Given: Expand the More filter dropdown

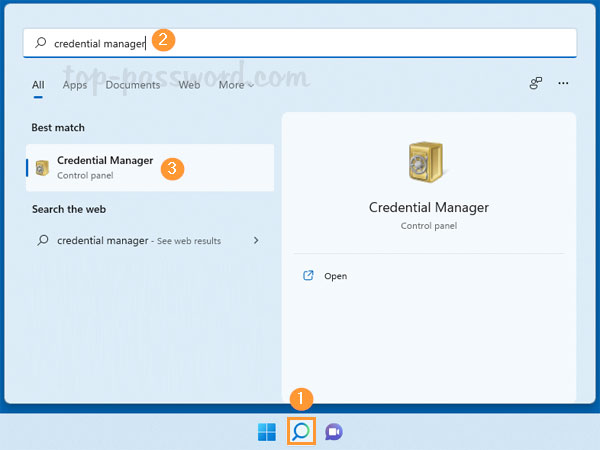Looking at the screenshot, I should click(235, 85).
